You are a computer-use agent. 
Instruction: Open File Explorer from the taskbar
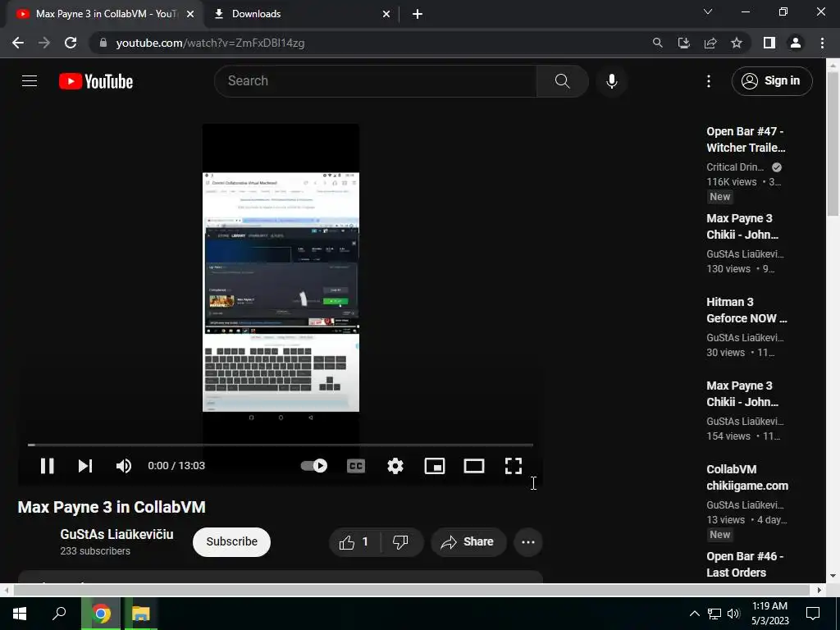(x=140, y=614)
